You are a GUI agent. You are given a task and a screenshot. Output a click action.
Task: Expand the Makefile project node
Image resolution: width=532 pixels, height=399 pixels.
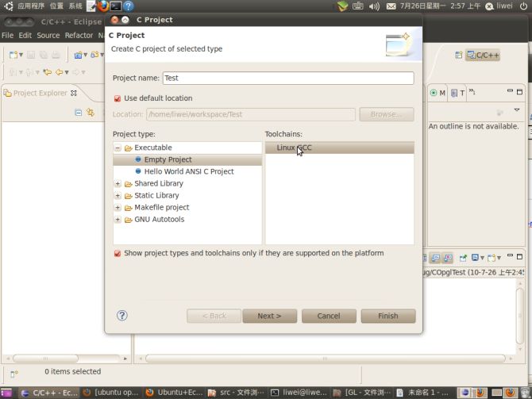118,208
